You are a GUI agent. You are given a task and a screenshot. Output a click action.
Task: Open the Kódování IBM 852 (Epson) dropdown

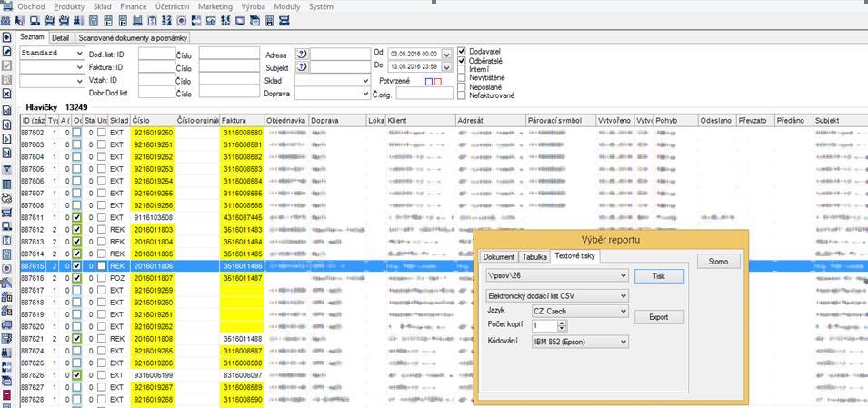tap(624, 342)
